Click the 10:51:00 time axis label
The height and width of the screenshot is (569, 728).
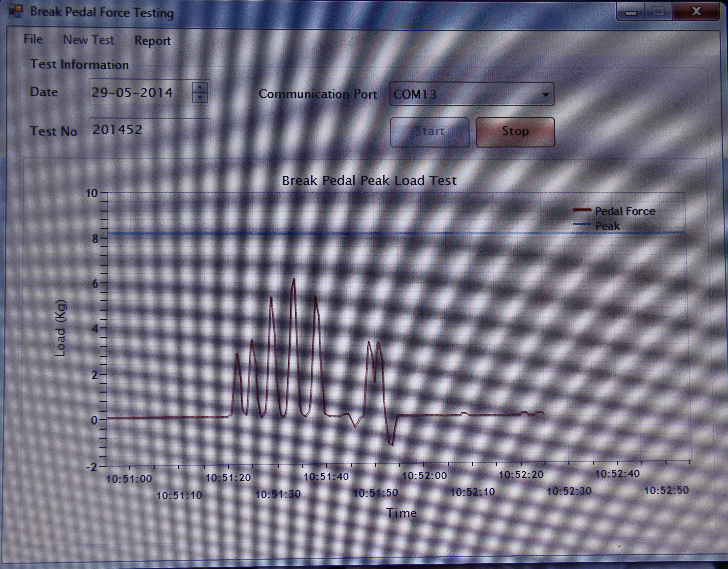pyautogui.click(x=129, y=479)
